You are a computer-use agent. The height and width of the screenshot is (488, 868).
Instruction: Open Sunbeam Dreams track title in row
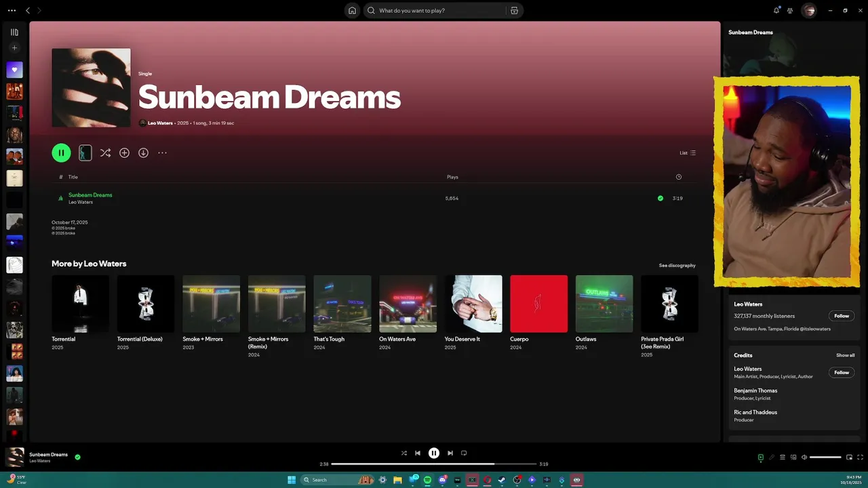click(90, 195)
